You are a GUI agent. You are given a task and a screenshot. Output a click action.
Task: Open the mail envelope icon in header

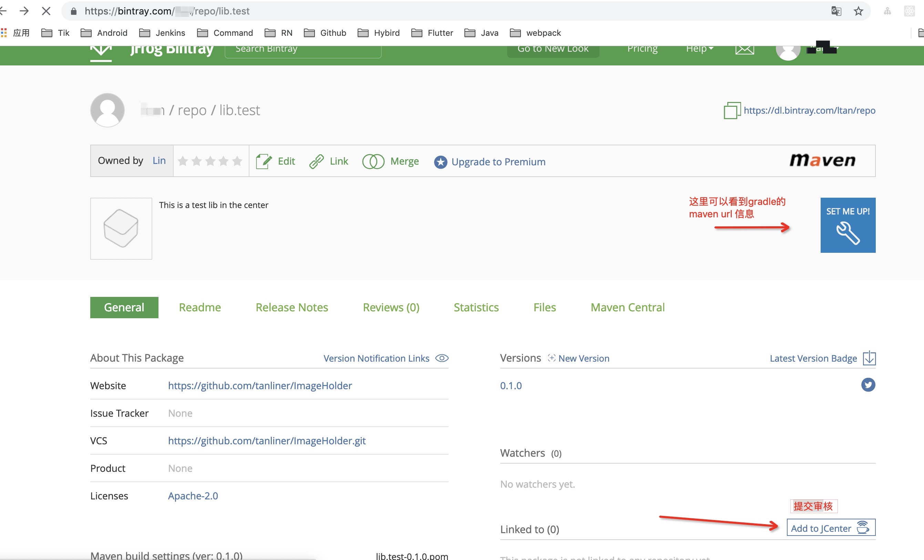(x=745, y=50)
